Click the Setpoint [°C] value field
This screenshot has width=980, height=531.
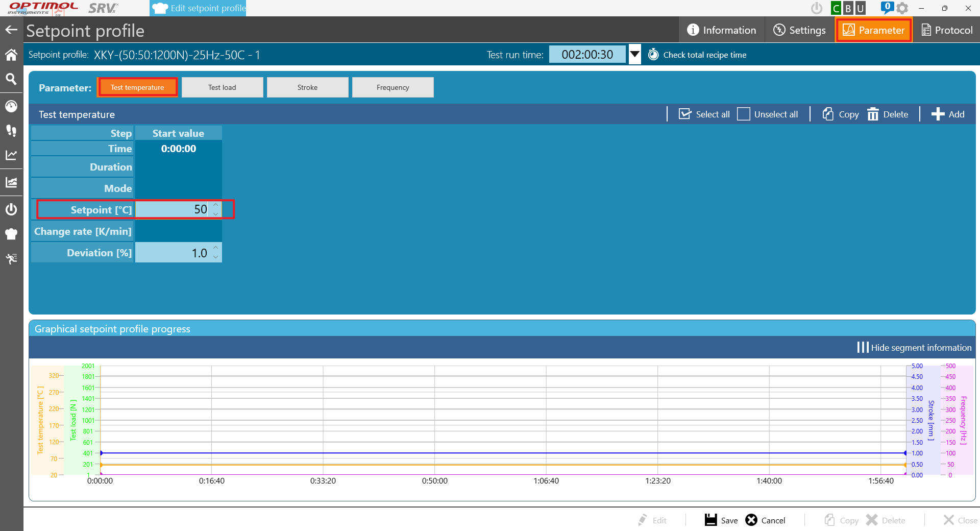tap(173, 209)
